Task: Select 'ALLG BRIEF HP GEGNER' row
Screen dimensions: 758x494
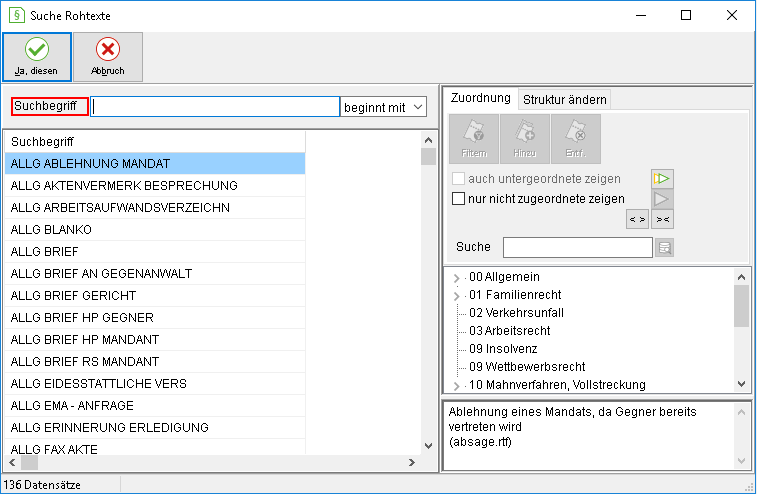Action: point(155,318)
